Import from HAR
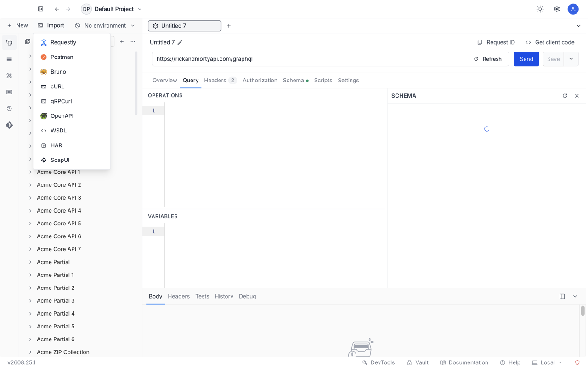Image resolution: width=588 pixels, height=368 pixels. [72, 145]
